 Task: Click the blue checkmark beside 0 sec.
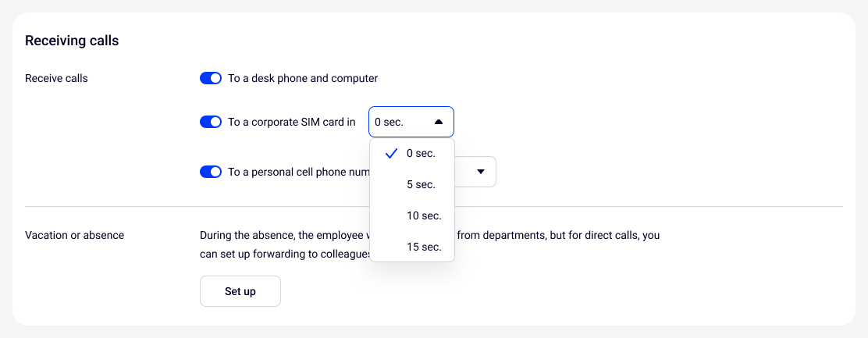click(x=392, y=154)
